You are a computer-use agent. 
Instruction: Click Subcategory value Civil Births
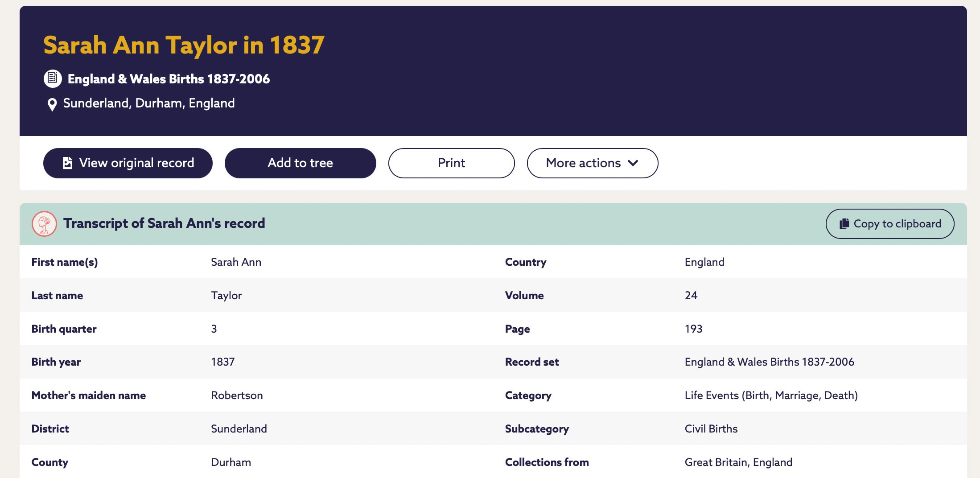(x=711, y=429)
